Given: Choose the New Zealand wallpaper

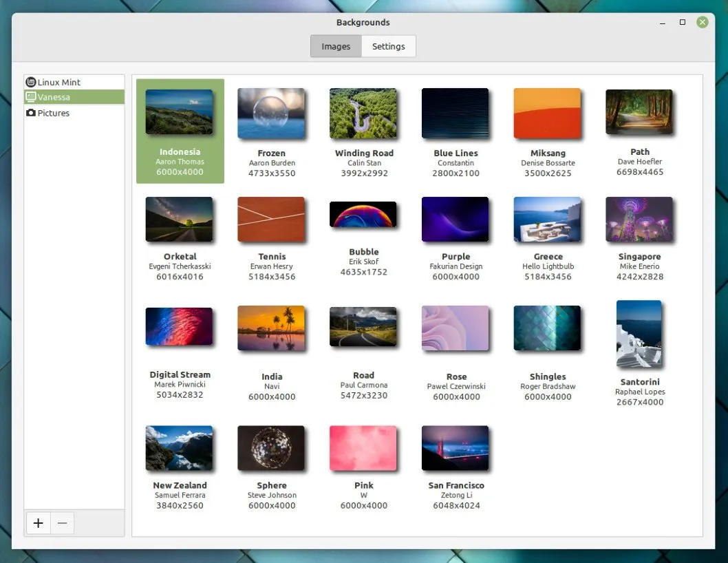Looking at the screenshot, I should coord(180,447).
